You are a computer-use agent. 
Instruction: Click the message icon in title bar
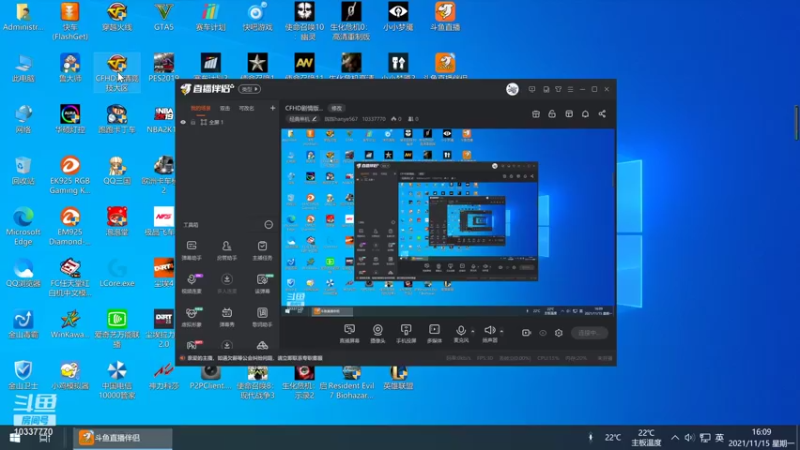532,89
